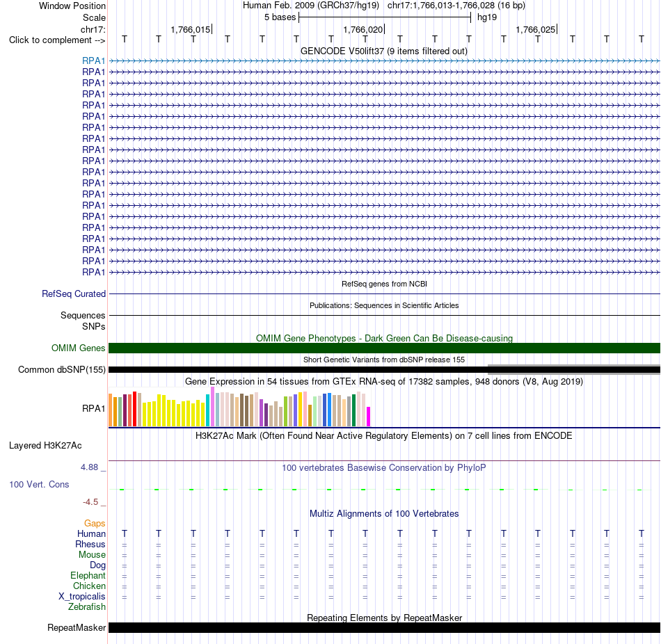Click the dark green bar in GTEx chart
The width and height of the screenshot is (661, 644).
point(353,410)
